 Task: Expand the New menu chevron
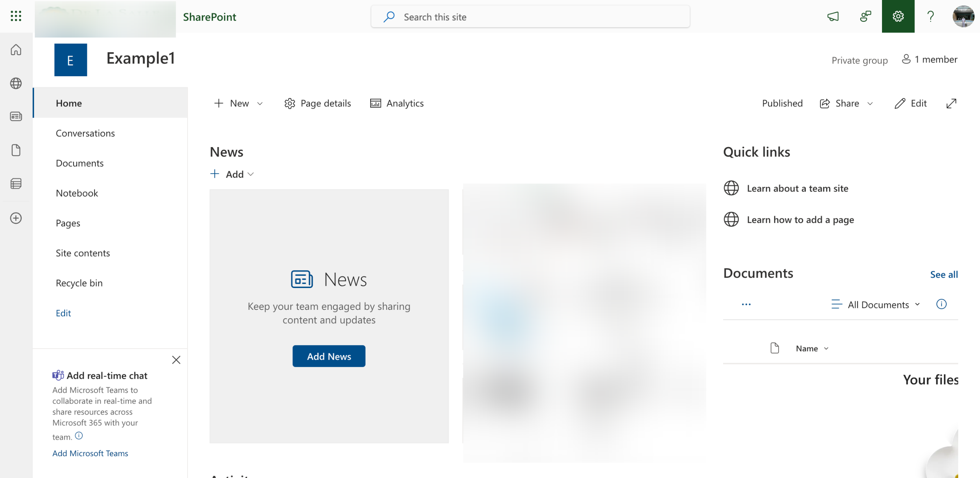click(x=260, y=103)
